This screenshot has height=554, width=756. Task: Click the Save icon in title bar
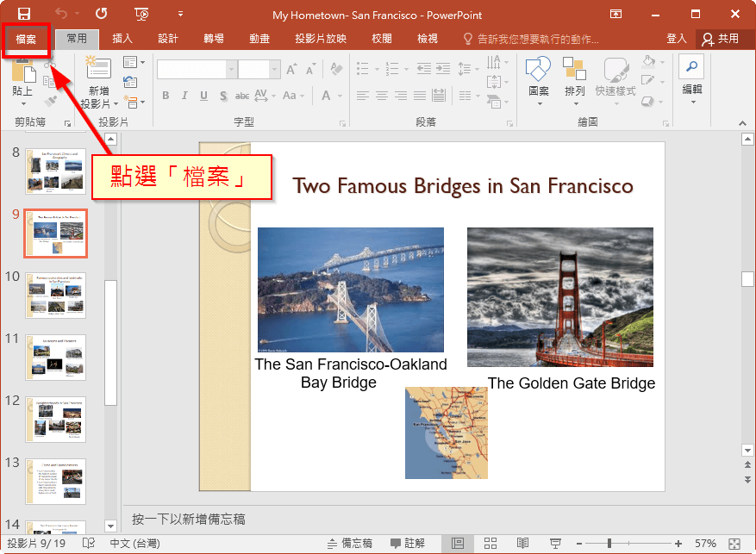[24, 15]
